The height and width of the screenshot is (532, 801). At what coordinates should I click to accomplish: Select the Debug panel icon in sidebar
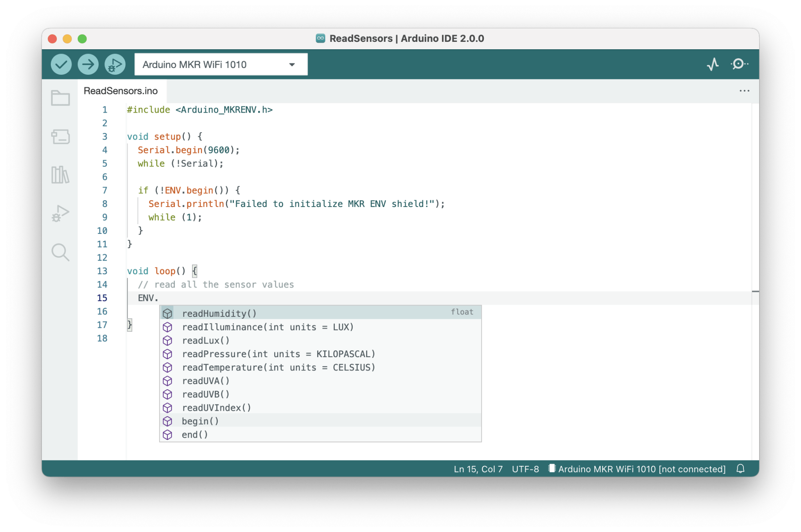click(61, 213)
